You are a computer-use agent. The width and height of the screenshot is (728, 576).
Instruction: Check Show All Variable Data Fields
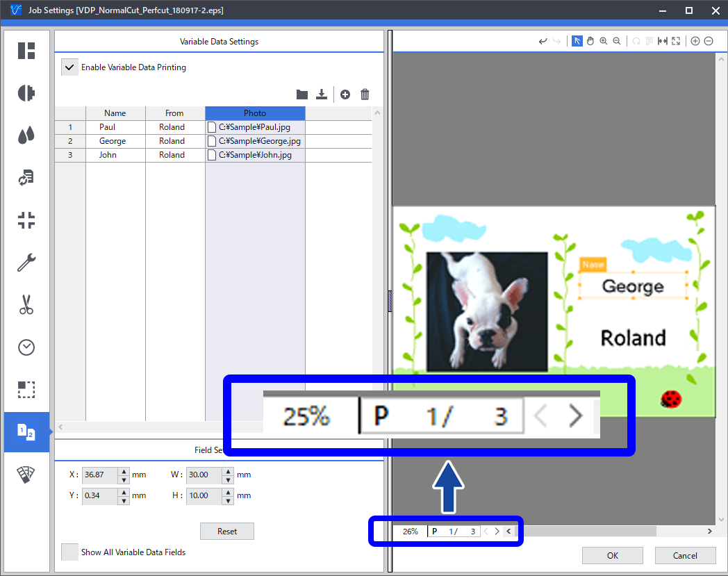(x=69, y=552)
